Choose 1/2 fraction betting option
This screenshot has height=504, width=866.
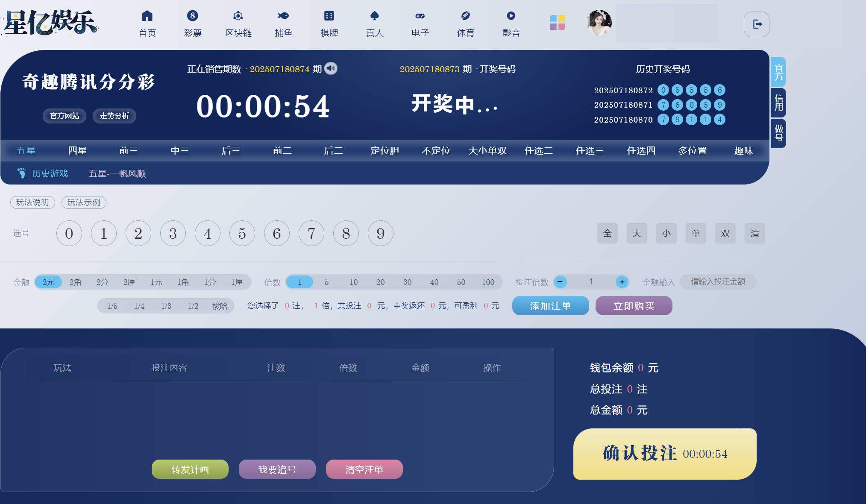click(193, 306)
